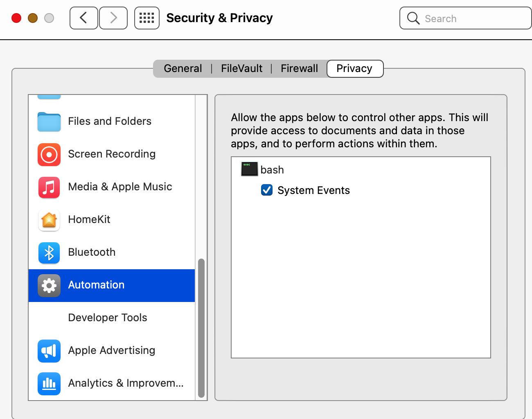Open Apple Advertising megaphone icon
The height and width of the screenshot is (419, 532).
49,351
